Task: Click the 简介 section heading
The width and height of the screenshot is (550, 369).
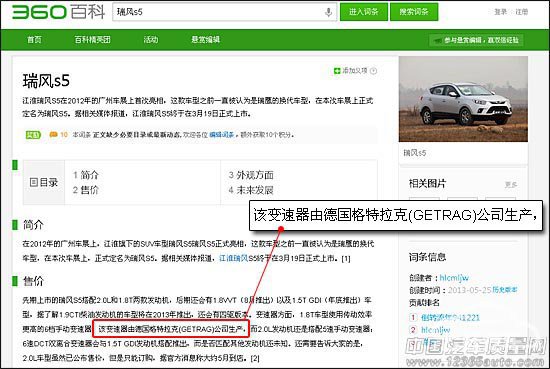Action: (x=33, y=224)
